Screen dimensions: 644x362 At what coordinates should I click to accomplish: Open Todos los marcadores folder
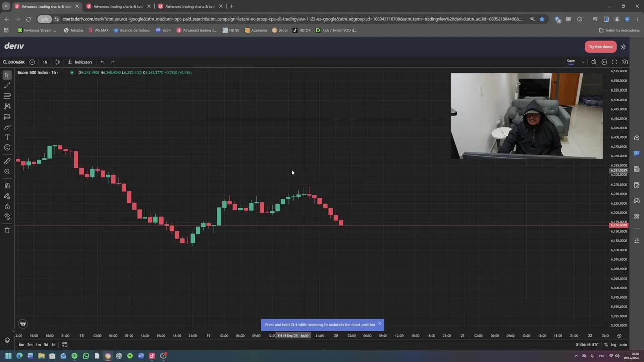tap(619, 30)
